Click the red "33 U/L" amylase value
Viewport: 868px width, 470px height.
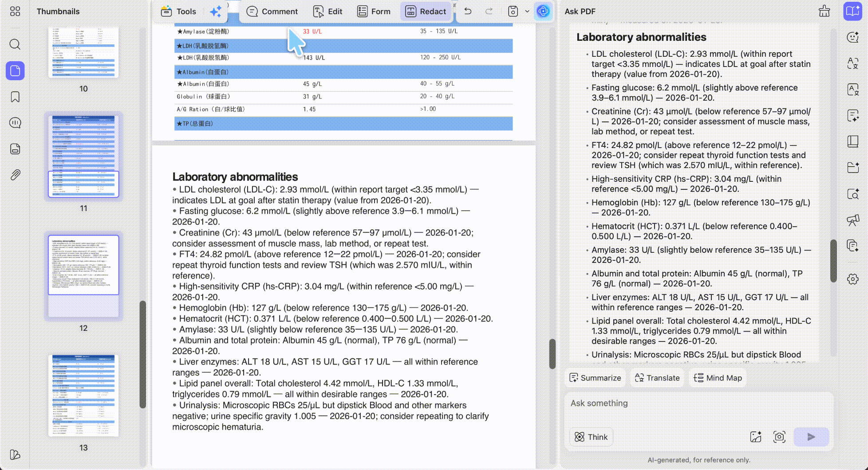coord(312,31)
